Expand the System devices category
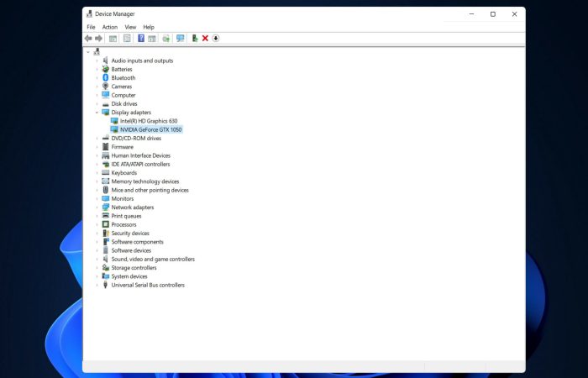Viewport: 588px width, 378px height. tap(97, 276)
